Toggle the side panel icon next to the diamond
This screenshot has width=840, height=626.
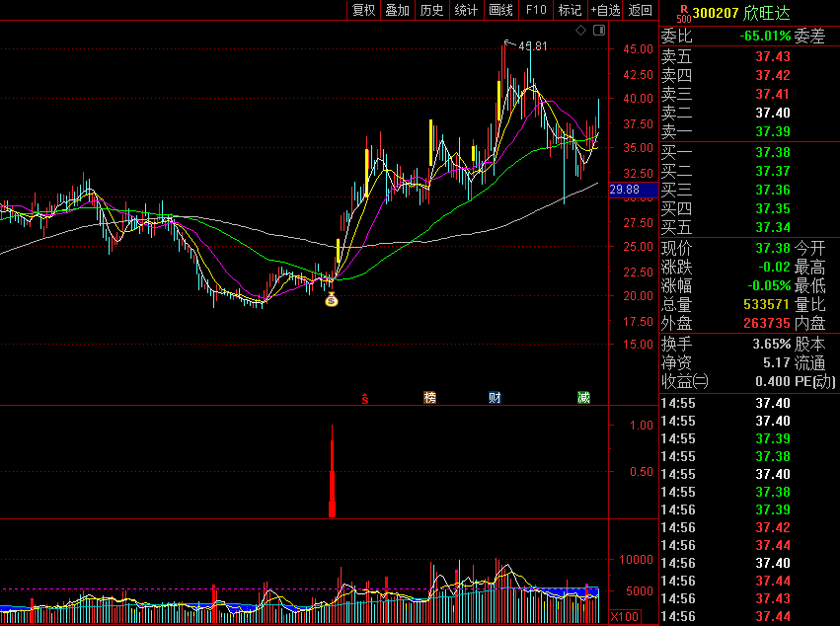[x=599, y=31]
